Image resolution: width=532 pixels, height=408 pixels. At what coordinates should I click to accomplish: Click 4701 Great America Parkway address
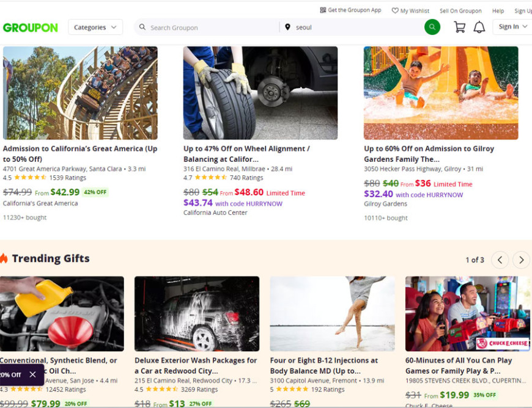click(62, 169)
